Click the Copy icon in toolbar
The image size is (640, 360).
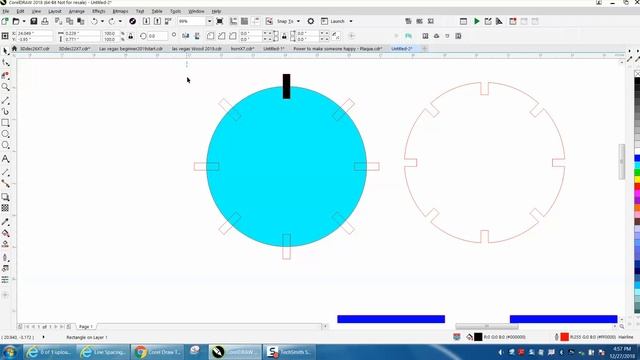(x=70, y=21)
